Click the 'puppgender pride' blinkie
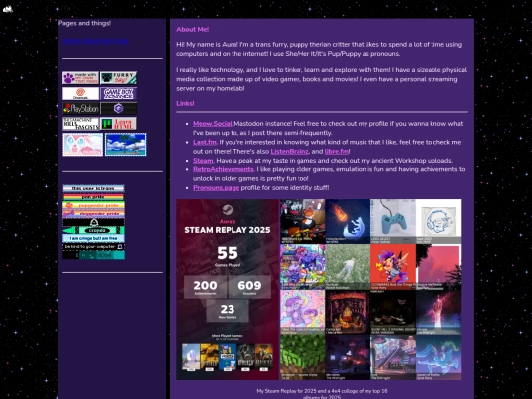Image resolution: width=532 pixels, height=399 pixels. (94, 205)
